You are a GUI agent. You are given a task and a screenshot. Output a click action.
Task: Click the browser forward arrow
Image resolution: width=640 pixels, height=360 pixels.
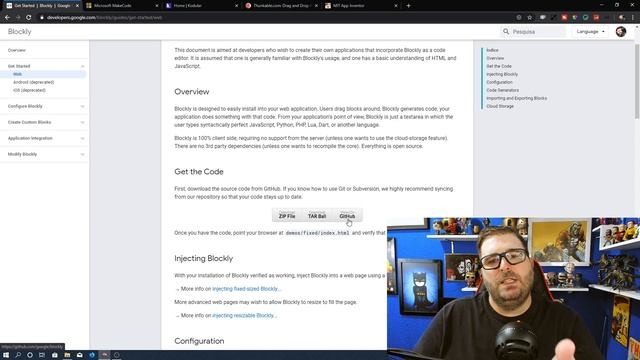pos(18,18)
